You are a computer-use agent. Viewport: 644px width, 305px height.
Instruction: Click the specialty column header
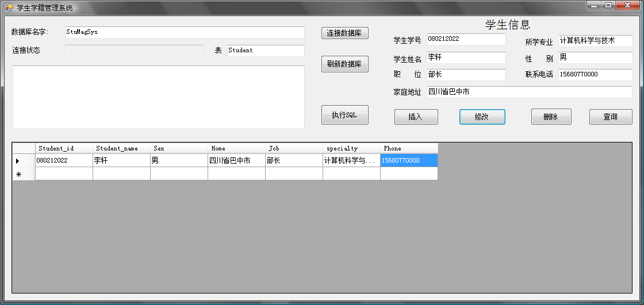click(x=351, y=148)
